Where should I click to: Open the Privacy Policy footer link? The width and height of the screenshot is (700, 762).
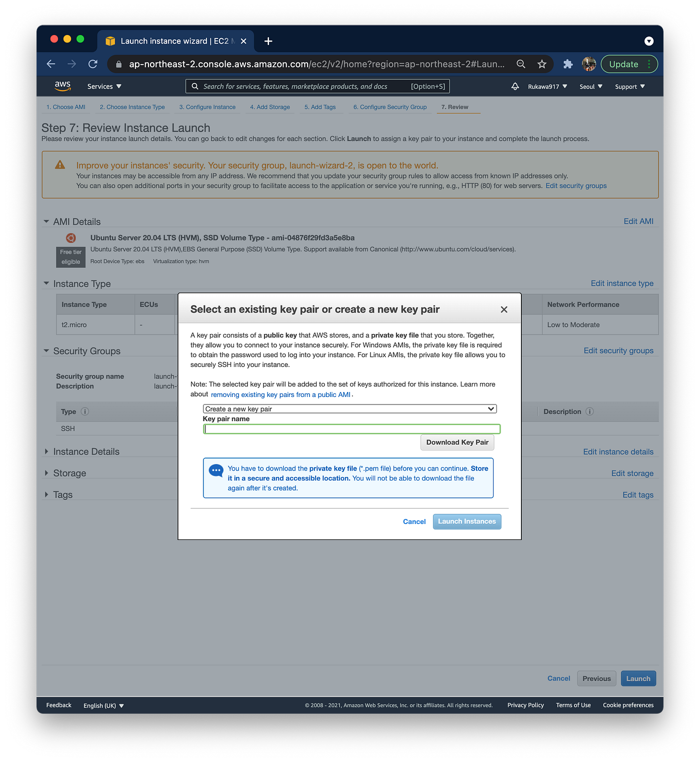[525, 705]
